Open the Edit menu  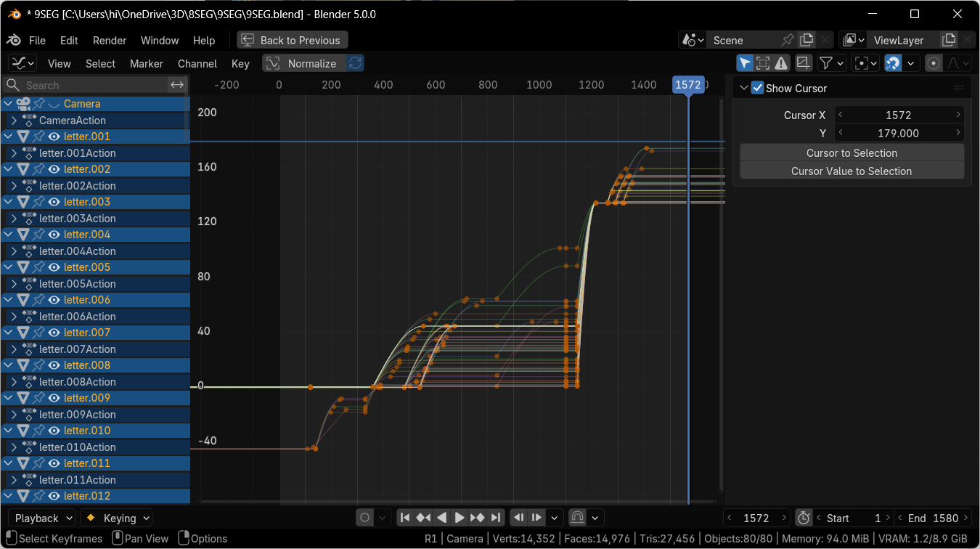click(x=69, y=41)
